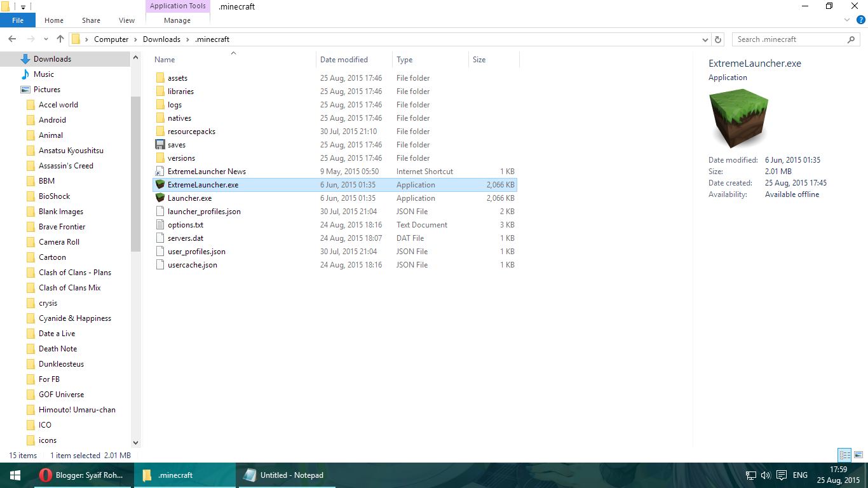
Task: Select the libraries folder icon
Action: click(x=160, y=91)
